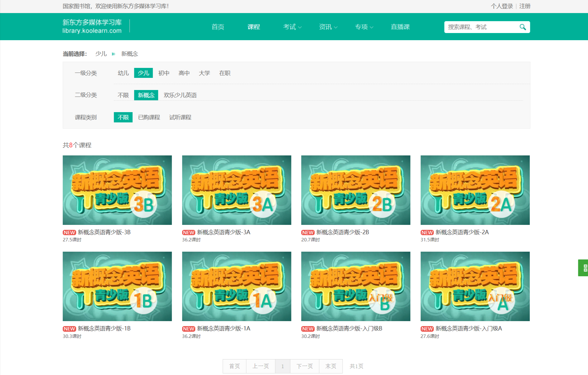Open the 新概念英语青少版-3B title link

tap(104, 232)
